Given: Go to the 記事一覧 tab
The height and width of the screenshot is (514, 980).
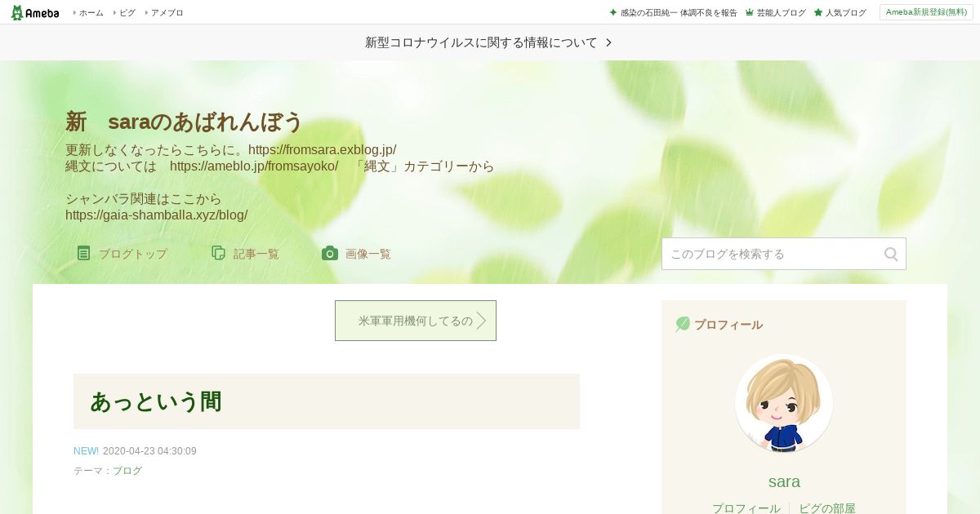Looking at the screenshot, I should tap(256, 254).
